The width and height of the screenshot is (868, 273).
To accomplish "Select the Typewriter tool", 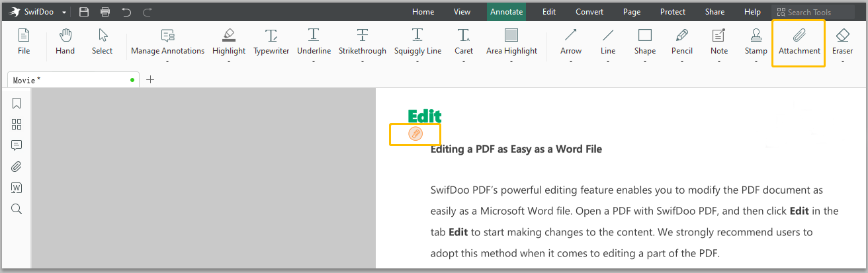I will coord(271,42).
